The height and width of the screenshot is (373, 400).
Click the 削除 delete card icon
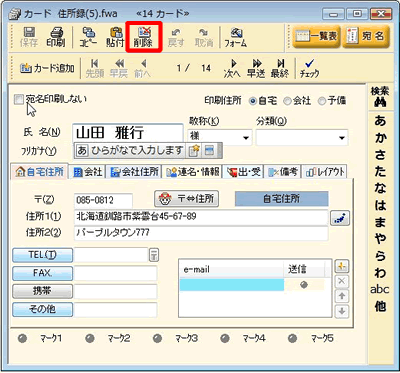(144, 37)
